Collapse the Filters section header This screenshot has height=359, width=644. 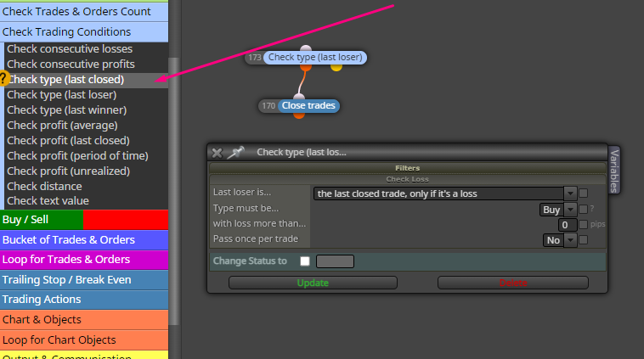[x=408, y=168]
